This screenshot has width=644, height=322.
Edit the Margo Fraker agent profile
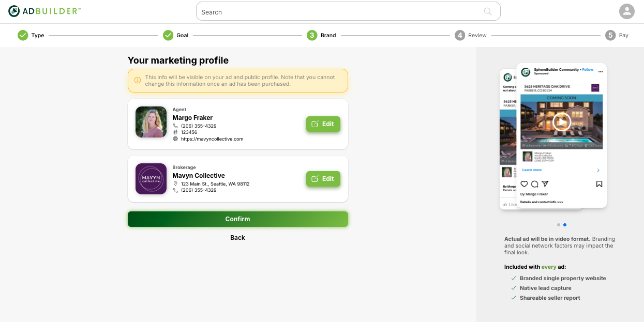[x=323, y=124]
